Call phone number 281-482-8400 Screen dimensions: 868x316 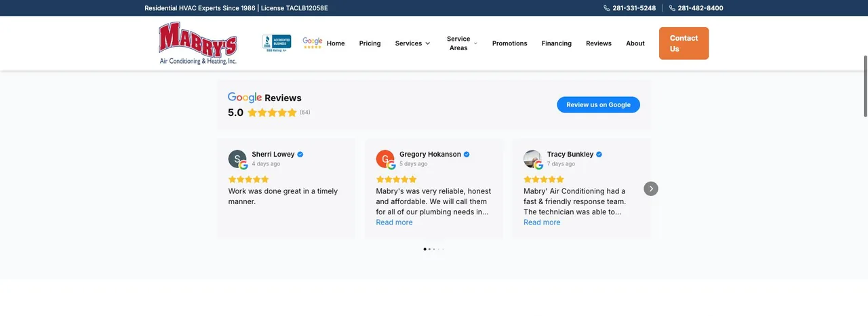click(x=701, y=8)
